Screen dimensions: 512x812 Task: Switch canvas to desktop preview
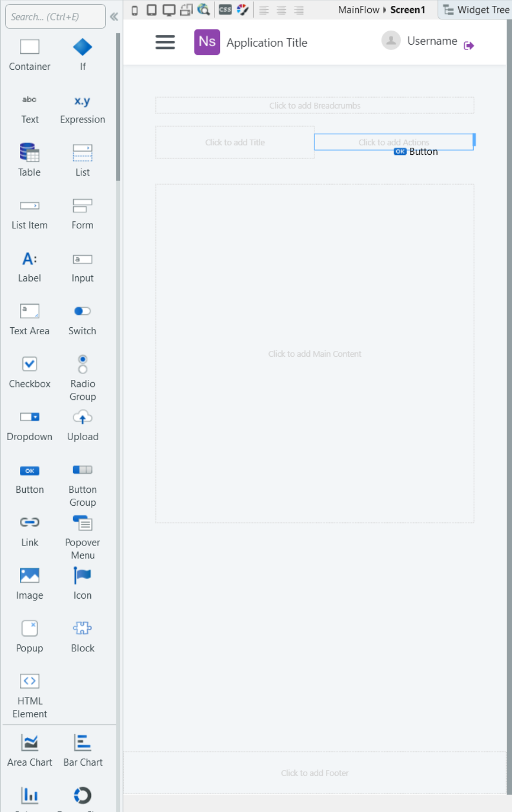point(169,10)
